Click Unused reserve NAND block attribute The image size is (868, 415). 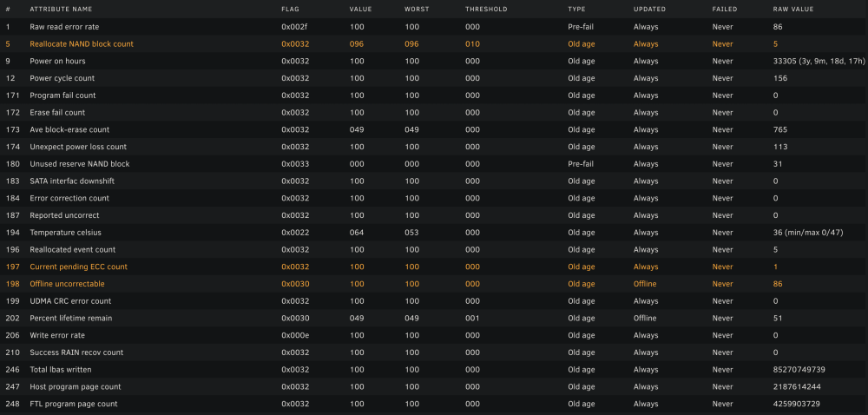(x=80, y=164)
